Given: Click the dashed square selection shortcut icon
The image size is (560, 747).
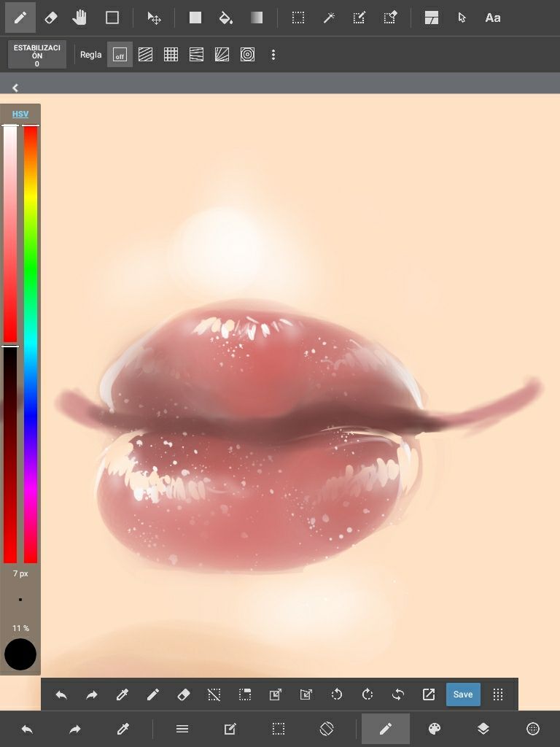Looking at the screenshot, I should click(x=245, y=694).
